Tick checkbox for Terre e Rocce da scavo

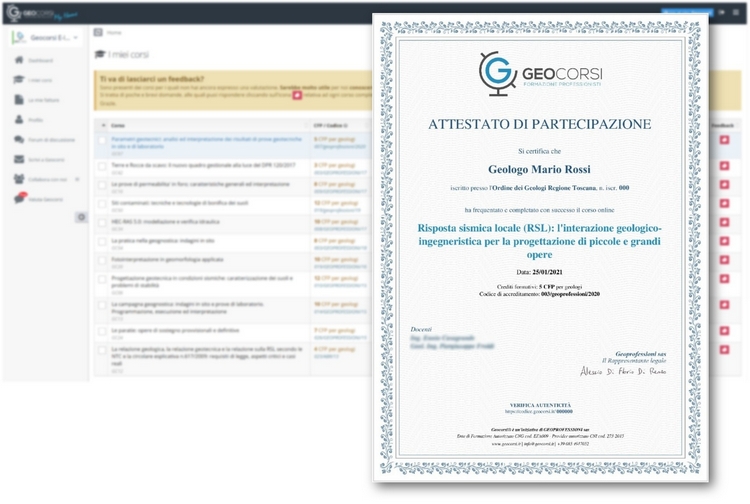102,166
